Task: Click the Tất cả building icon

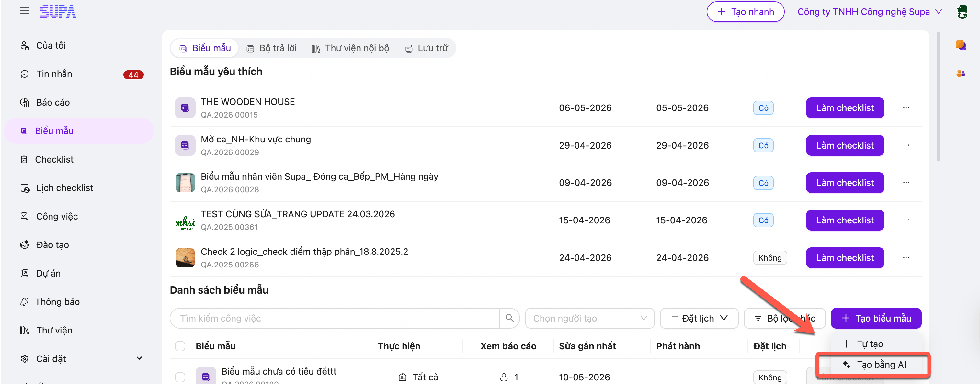Action: click(x=402, y=377)
